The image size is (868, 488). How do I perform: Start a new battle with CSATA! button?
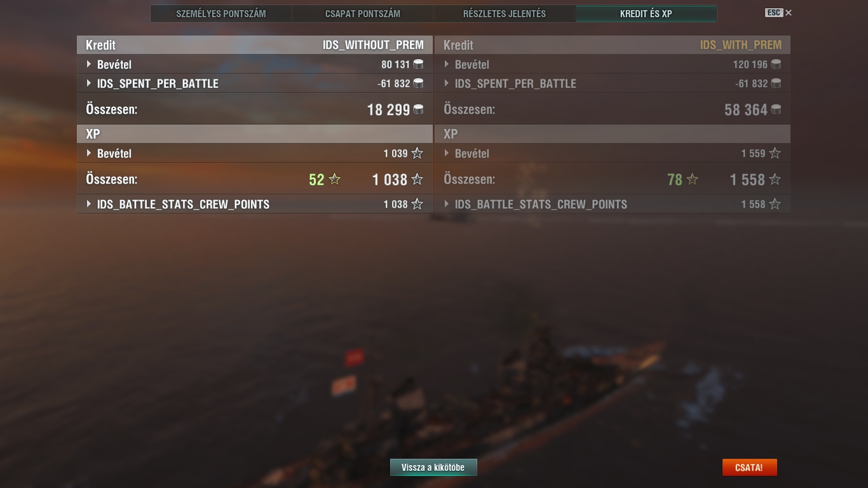click(x=749, y=468)
